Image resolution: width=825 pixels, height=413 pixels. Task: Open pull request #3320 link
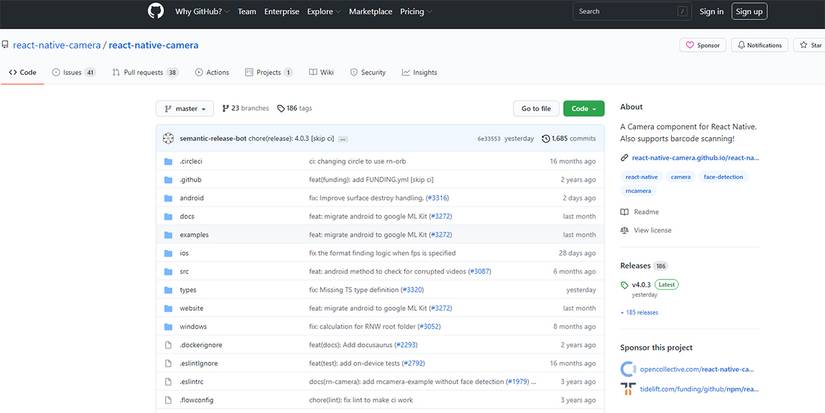click(x=412, y=290)
